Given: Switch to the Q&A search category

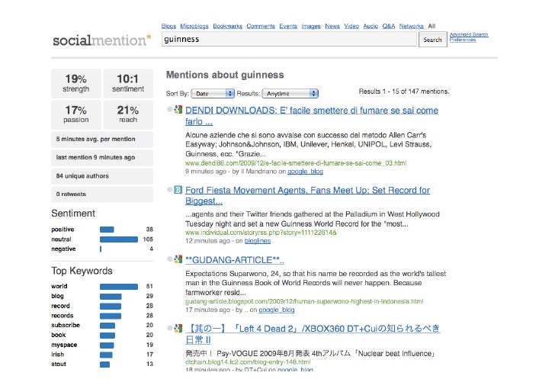Looking at the screenshot, I should [389, 26].
